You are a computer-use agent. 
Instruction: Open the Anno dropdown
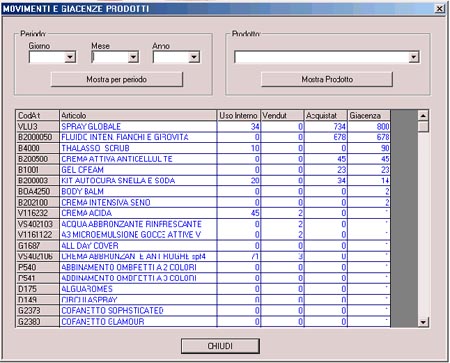(194, 57)
